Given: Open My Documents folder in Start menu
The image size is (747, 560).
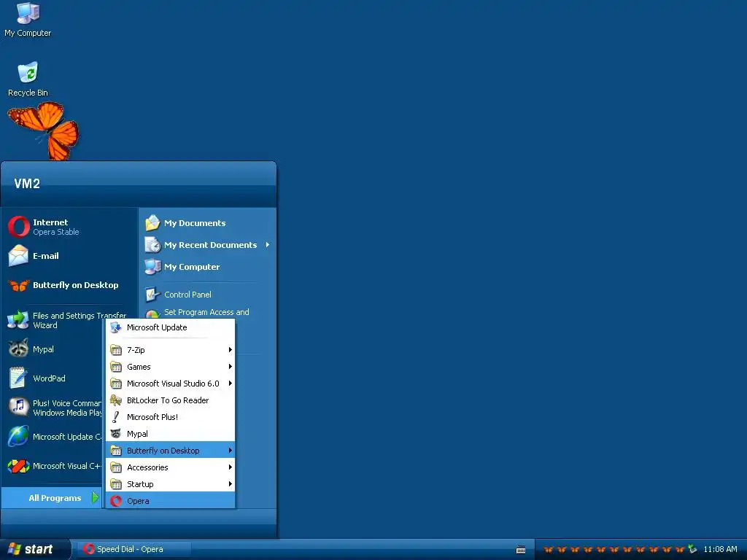Looking at the screenshot, I should click(x=186, y=223).
